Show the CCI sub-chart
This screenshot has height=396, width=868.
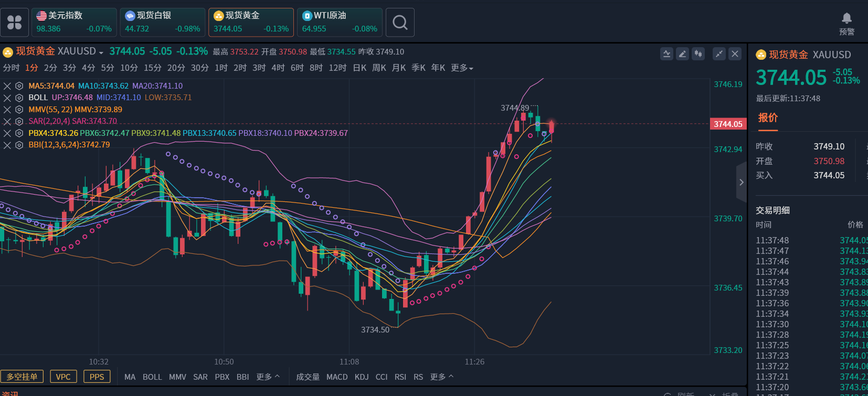pos(382,377)
